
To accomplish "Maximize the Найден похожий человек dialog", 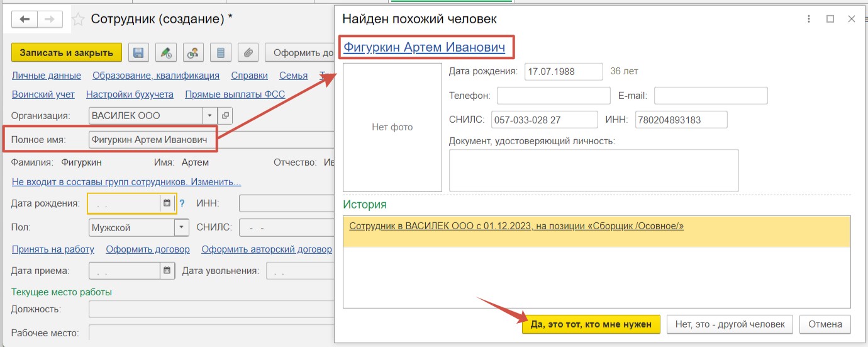I will (830, 20).
